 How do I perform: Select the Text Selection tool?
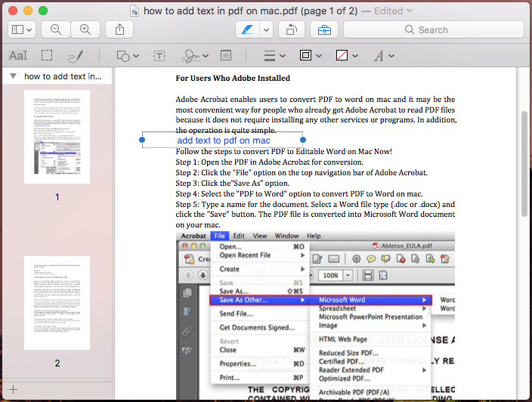[x=18, y=56]
